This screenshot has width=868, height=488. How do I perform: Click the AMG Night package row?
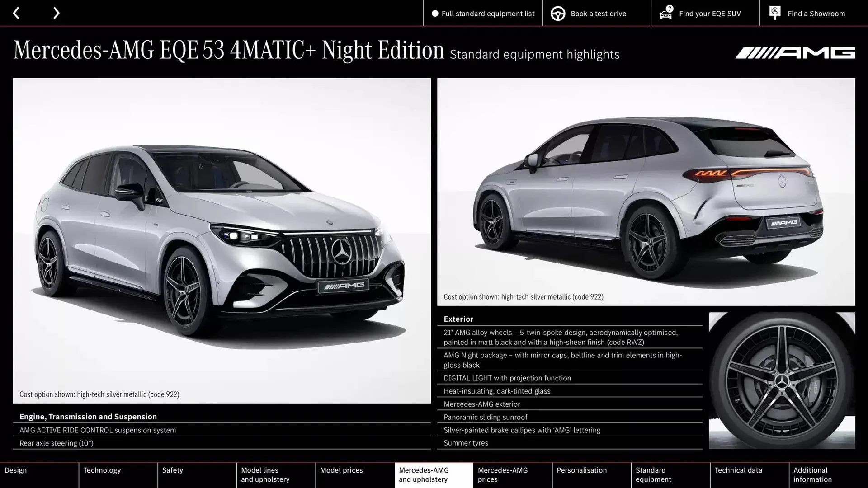pyautogui.click(x=570, y=360)
